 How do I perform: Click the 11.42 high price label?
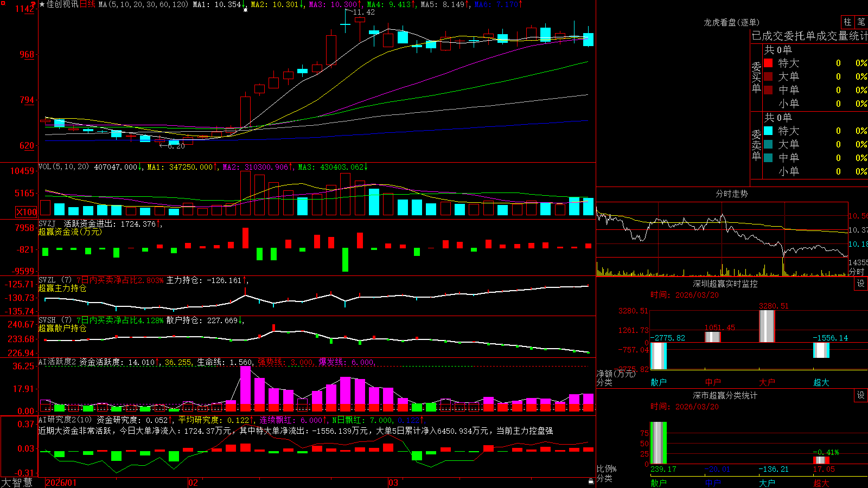[363, 12]
